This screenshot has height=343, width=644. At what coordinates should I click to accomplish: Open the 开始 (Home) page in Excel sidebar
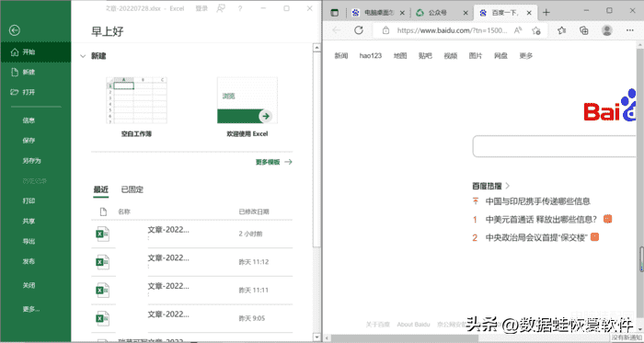click(x=35, y=52)
